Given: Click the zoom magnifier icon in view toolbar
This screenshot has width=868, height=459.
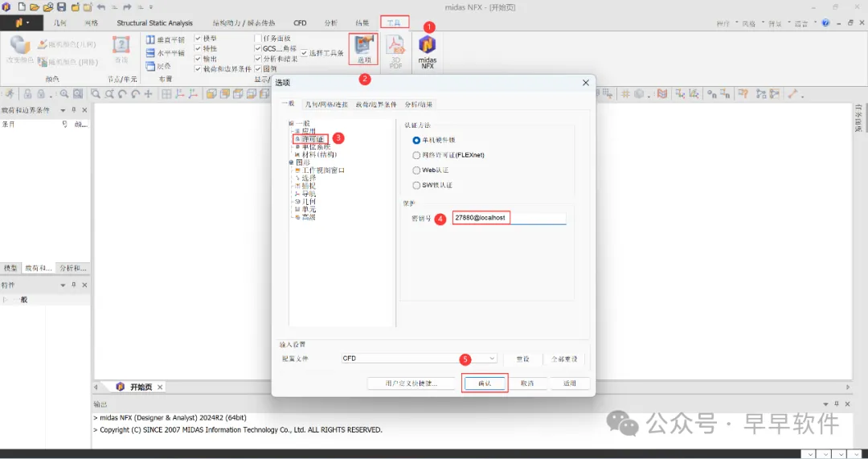Looking at the screenshot, I should tap(96, 94).
